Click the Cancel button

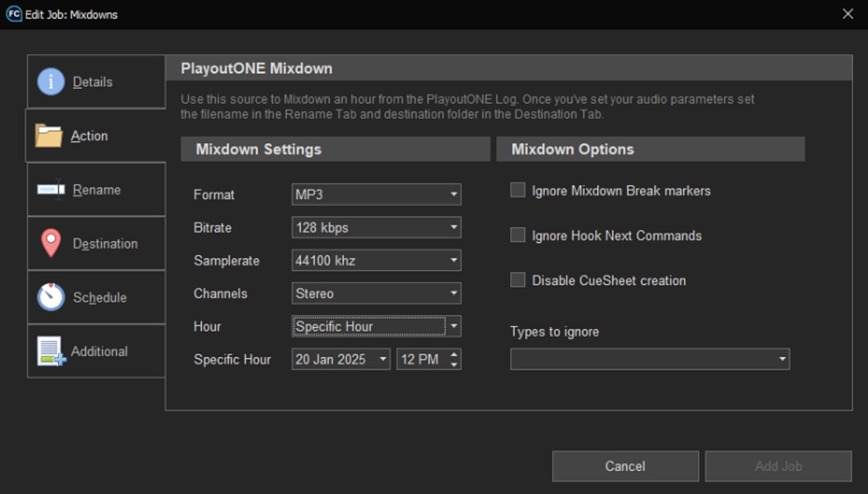[625, 466]
